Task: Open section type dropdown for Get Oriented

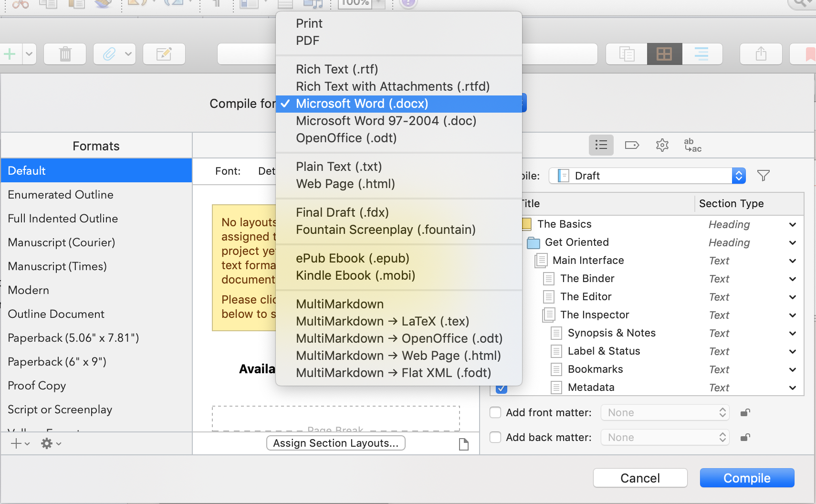Action: coord(793,243)
